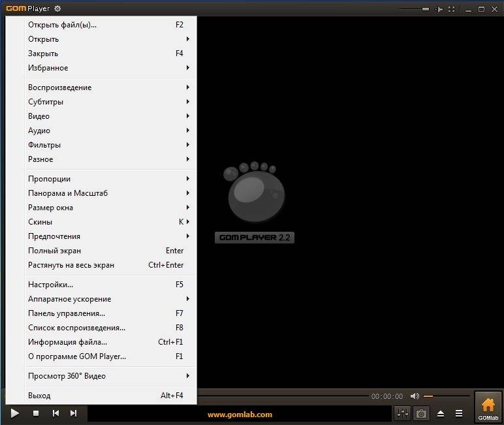Open the www.gomlab.com link
504x425 pixels.
(240, 415)
